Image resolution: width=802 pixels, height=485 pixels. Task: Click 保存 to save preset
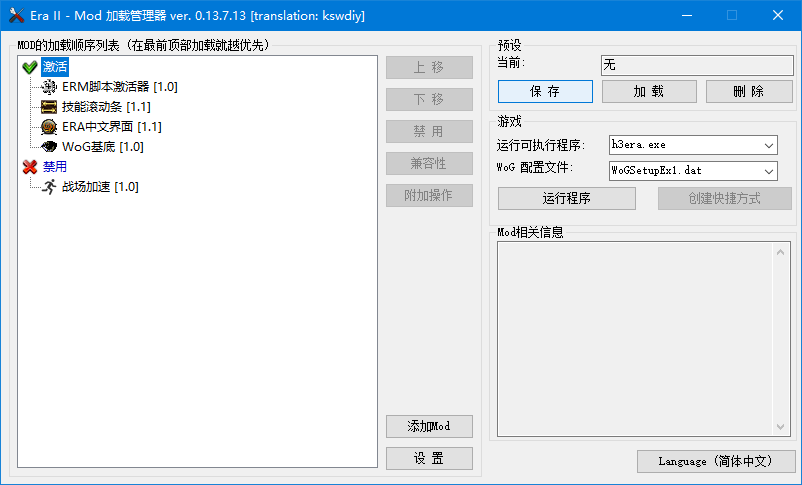(x=545, y=92)
